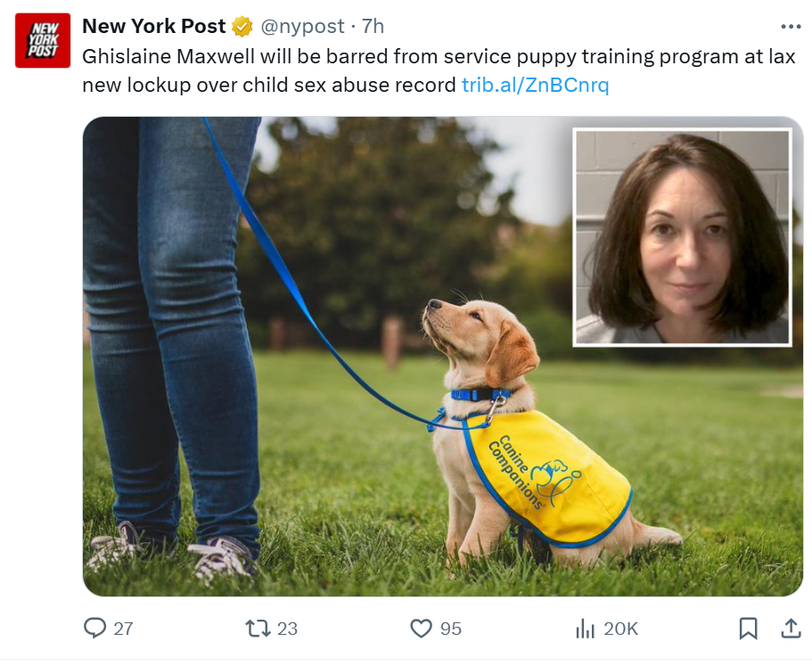View post analytics bar chart icon
The height and width of the screenshot is (666, 812).
click(x=586, y=629)
